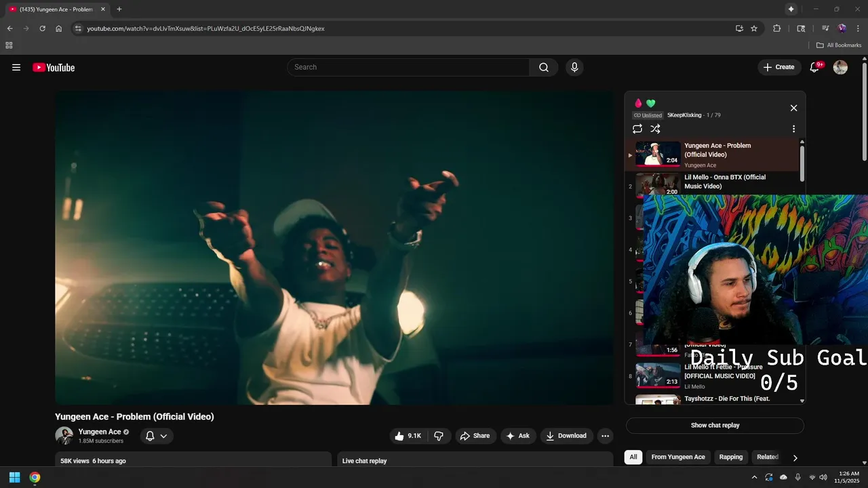This screenshot has height=488, width=868.
Task: Click 5KeepKlixking playlist owner link
Action: pyautogui.click(x=683, y=115)
